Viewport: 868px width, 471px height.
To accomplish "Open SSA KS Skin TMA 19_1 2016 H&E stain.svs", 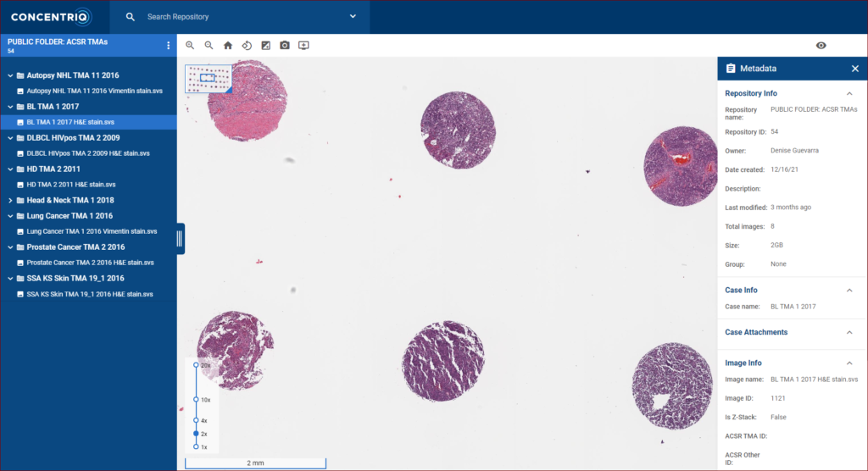I will pyautogui.click(x=90, y=294).
